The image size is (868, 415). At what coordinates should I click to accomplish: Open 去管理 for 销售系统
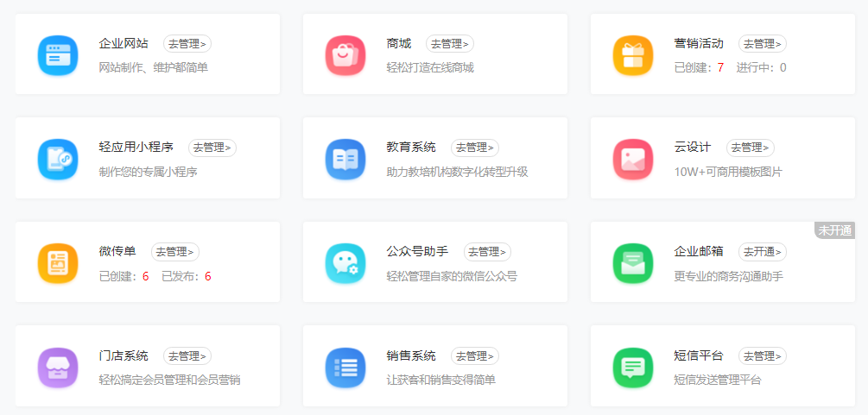474,355
